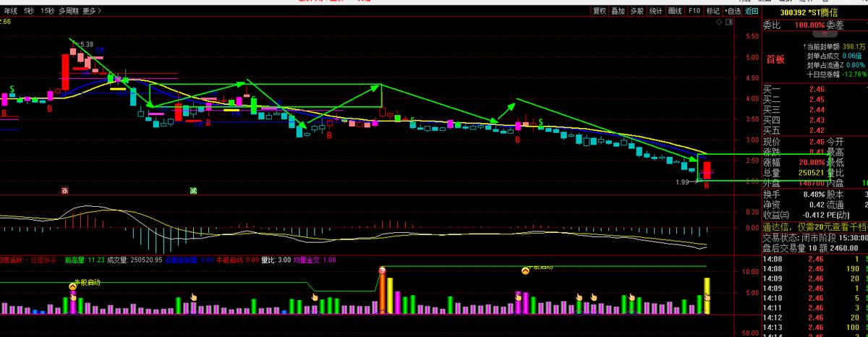Image resolution: width=868 pixels, height=337 pixels.
Task: Switch to the 年线 period tab
Action: [11, 11]
